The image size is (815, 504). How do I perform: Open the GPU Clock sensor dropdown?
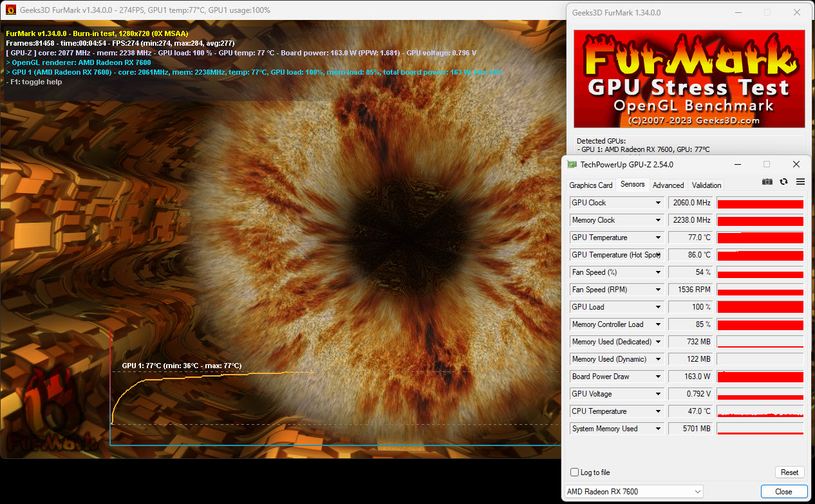(658, 203)
